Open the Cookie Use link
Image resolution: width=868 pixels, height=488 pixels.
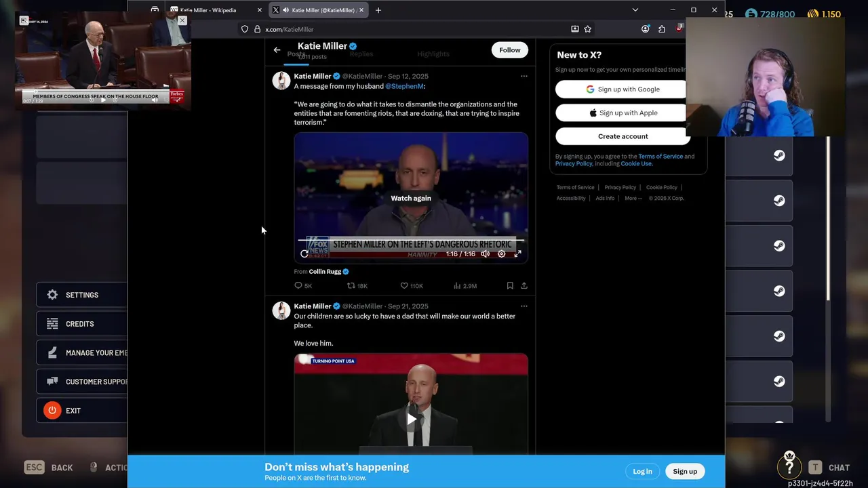[636, 164]
